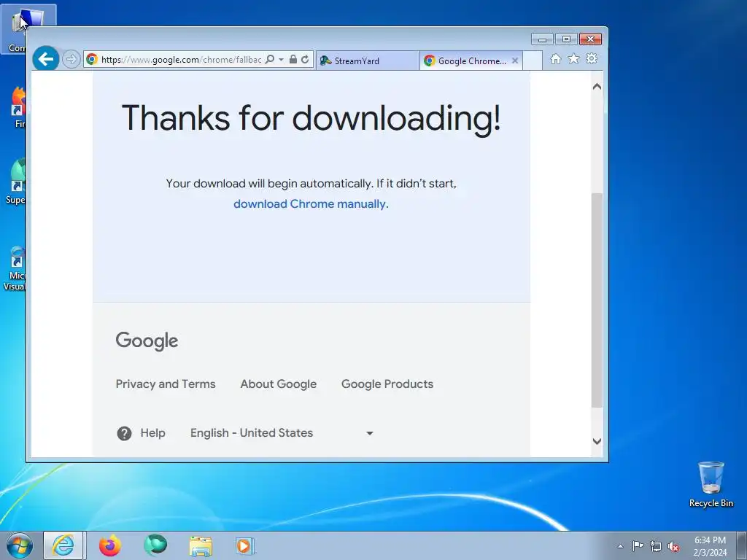Screen dimensions: 747x560
Task: Click the security lock icon
Action: (293, 60)
